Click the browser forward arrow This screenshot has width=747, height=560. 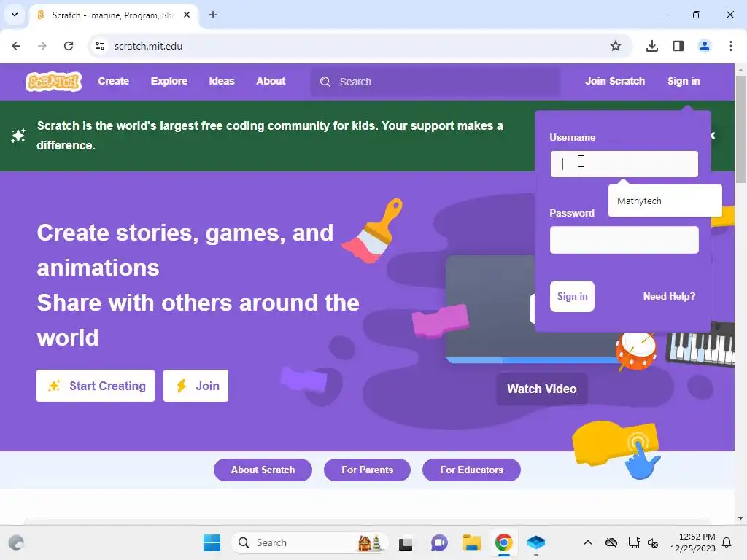pyautogui.click(x=42, y=46)
